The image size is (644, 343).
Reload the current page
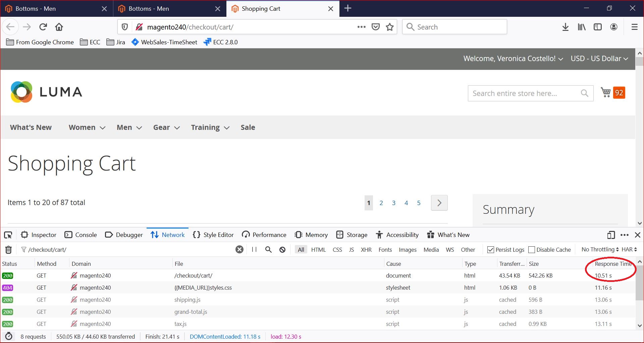tap(43, 27)
